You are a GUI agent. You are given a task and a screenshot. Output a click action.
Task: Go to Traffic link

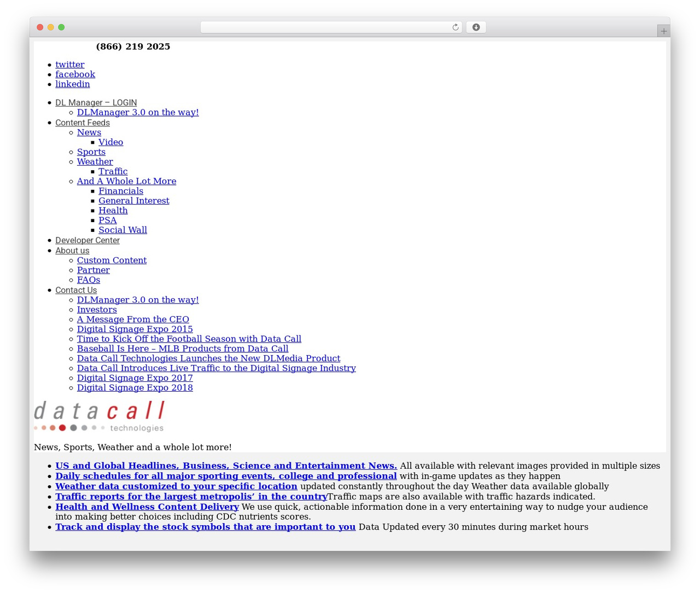[113, 172]
